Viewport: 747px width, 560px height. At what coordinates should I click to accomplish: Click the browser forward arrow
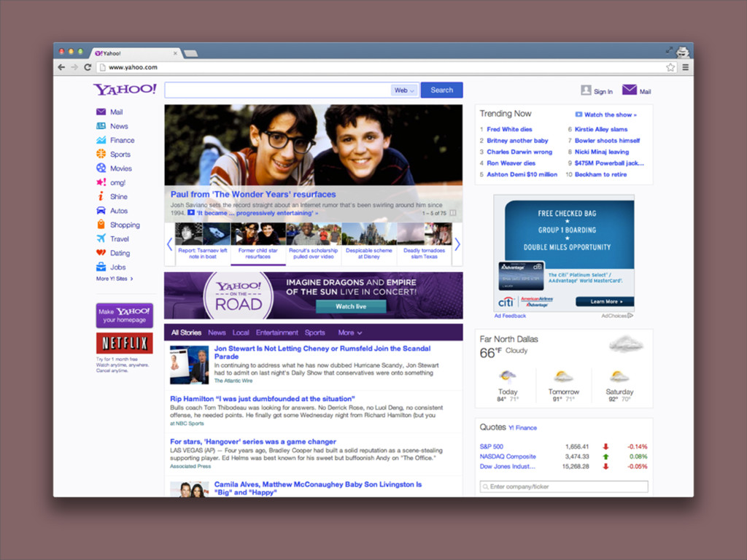74,67
